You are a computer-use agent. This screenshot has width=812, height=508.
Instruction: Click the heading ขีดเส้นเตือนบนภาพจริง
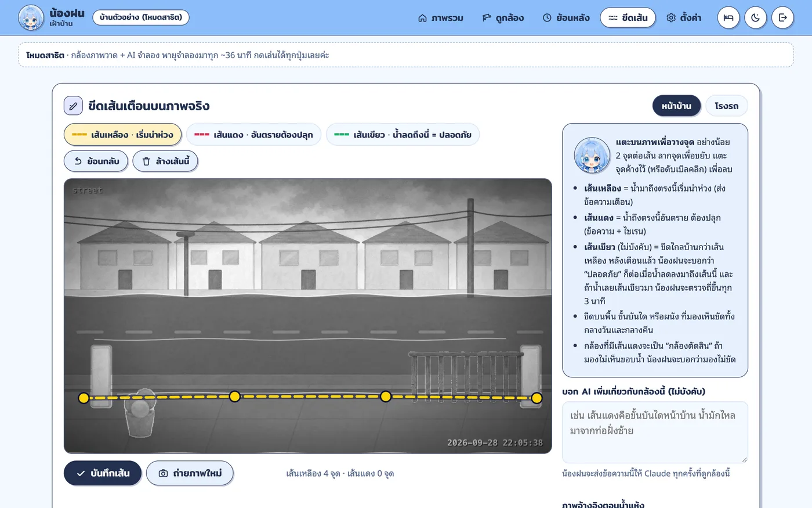(149, 106)
